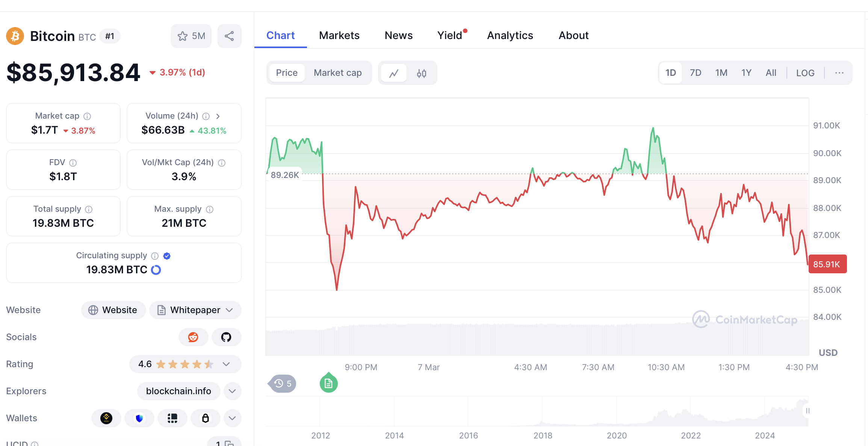Toggle LOG scale on the chart
Image resolution: width=868 pixels, height=446 pixels.
[x=805, y=73]
